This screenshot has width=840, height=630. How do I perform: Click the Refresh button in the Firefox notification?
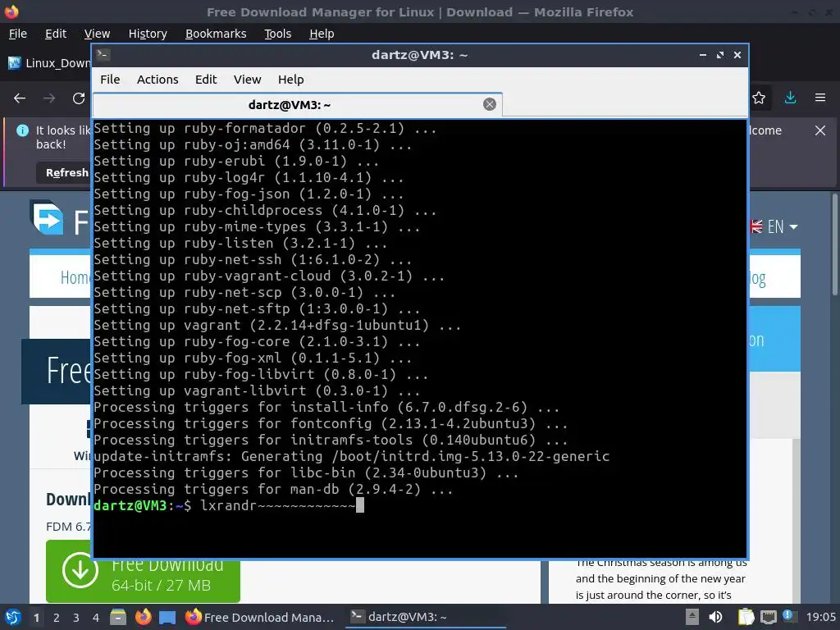(64, 172)
